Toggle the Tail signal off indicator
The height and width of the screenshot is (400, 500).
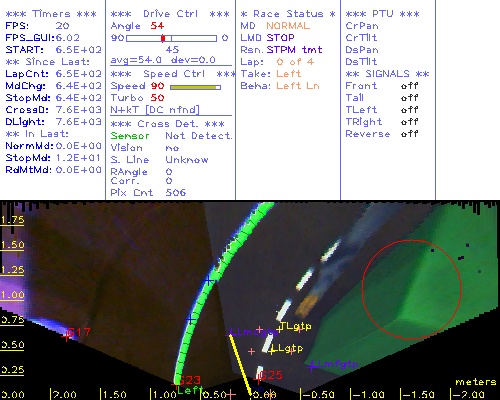(409, 98)
